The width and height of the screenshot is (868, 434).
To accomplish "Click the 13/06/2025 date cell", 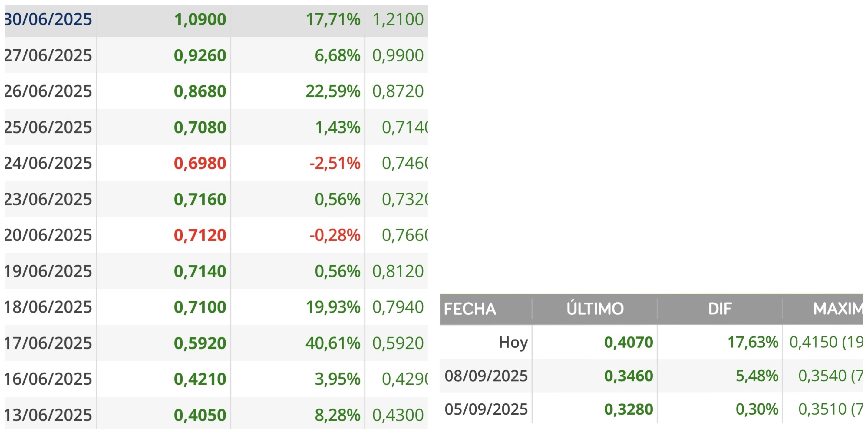I will point(48,415).
